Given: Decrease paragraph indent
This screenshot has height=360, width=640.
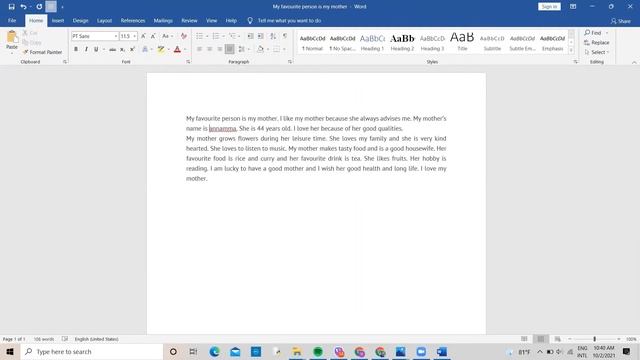Looking at the screenshot, I should click(251, 36).
